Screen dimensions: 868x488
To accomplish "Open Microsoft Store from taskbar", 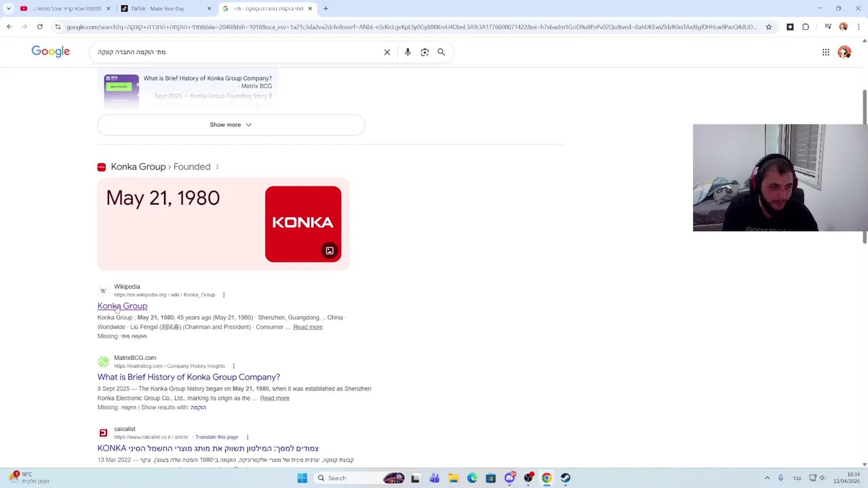I will (491, 478).
